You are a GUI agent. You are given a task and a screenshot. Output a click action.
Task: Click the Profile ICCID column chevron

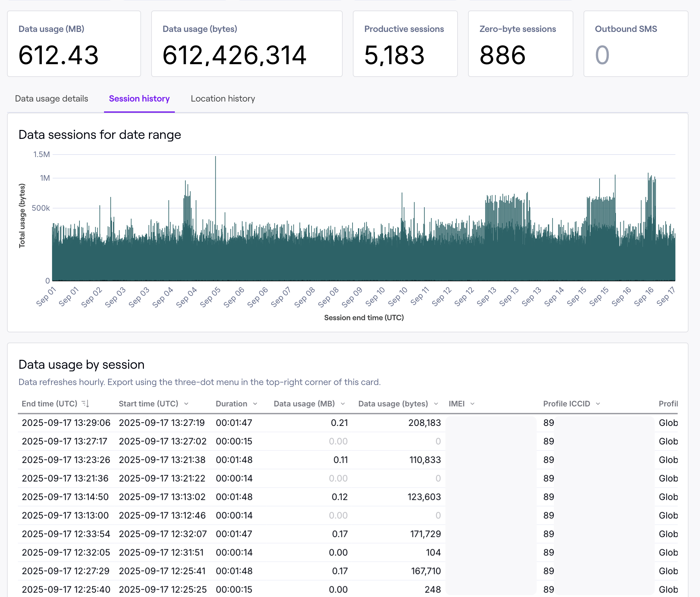[x=598, y=404]
